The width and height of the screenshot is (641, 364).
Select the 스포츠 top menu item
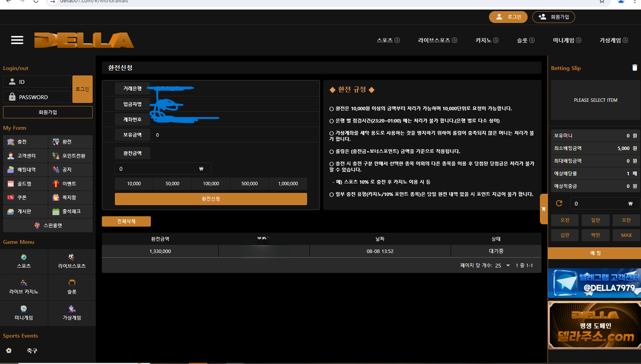388,40
